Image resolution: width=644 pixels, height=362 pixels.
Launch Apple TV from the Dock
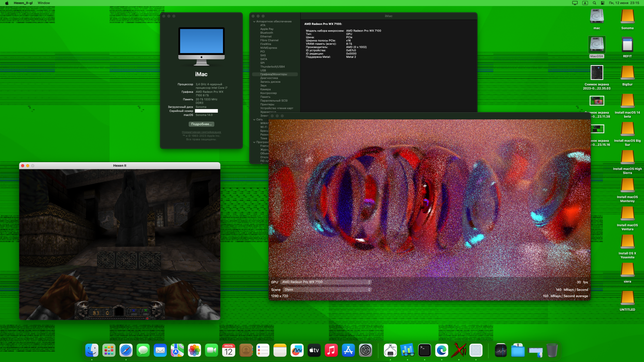click(314, 350)
